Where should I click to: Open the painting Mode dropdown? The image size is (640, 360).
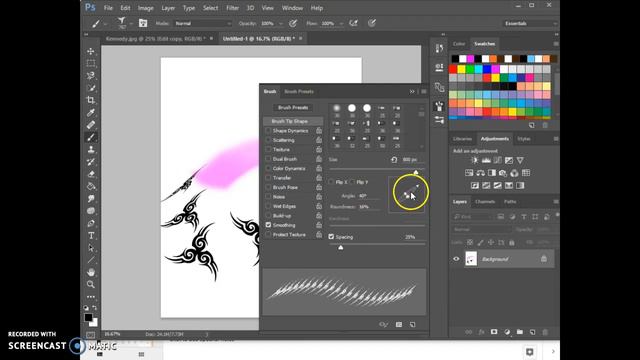[x=203, y=24]
